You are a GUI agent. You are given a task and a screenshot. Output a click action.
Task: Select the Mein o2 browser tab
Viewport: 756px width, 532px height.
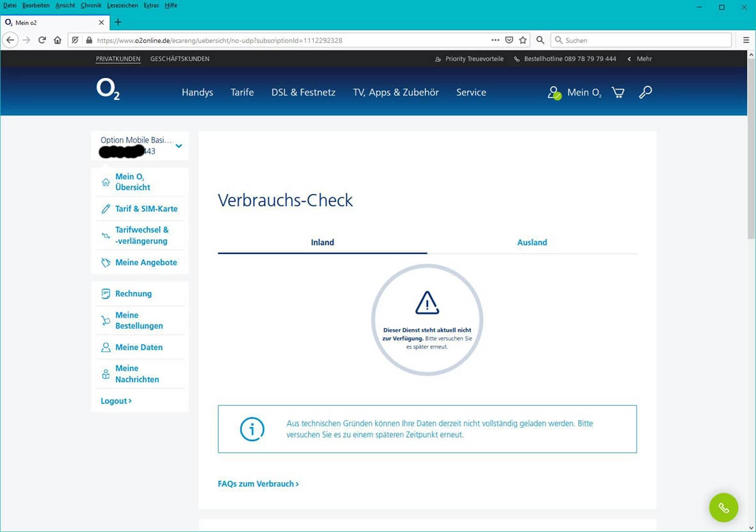[54, 22]
